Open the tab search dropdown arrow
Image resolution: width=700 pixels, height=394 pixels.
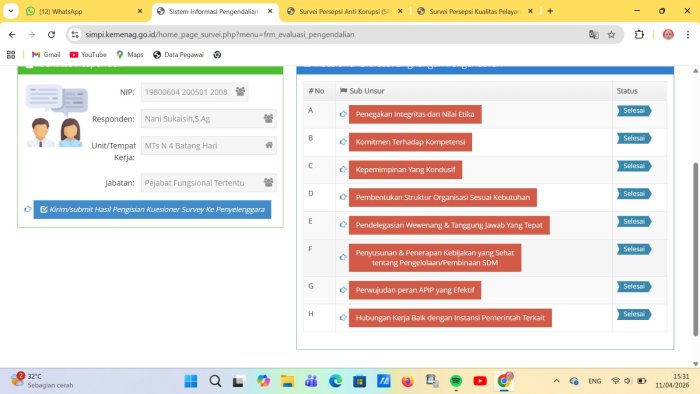point(11,11)
